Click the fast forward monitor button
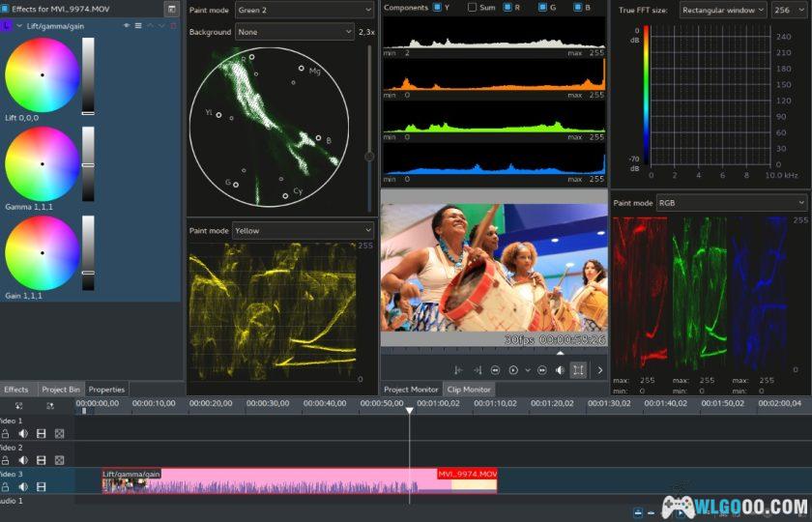812x522 pixels. click(542, 370)
